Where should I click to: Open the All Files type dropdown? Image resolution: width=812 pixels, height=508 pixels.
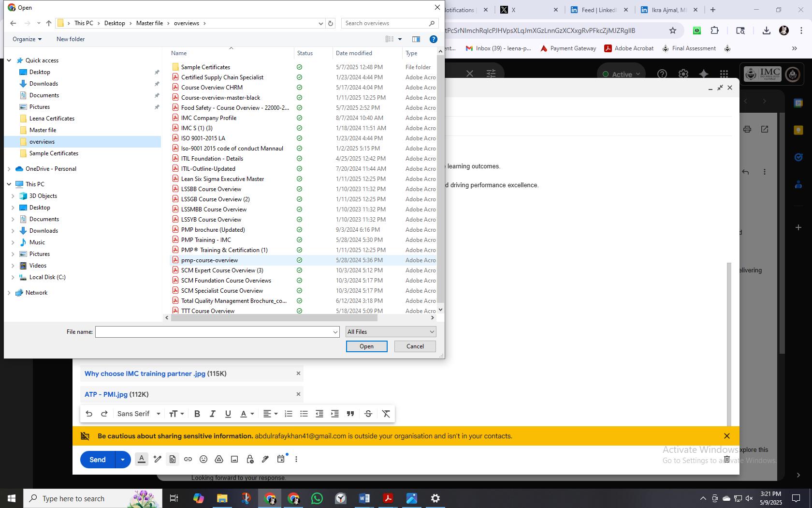(x=391, y=332)
